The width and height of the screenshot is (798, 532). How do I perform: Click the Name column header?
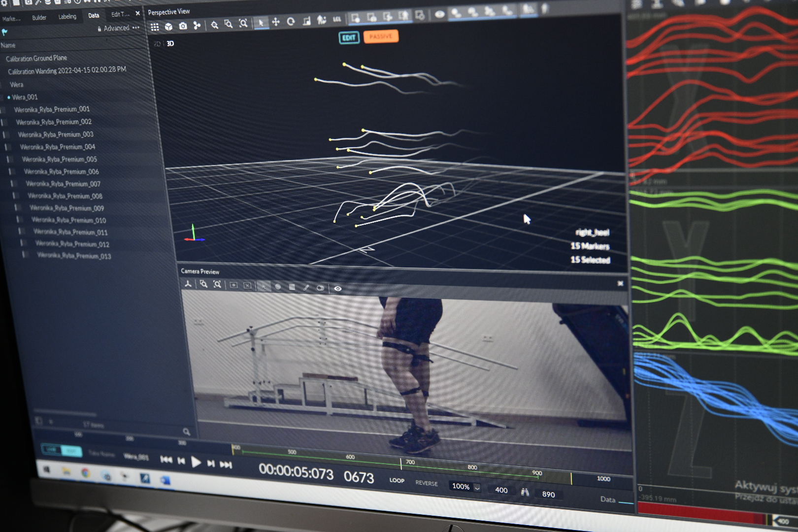[x=8, y=45]
